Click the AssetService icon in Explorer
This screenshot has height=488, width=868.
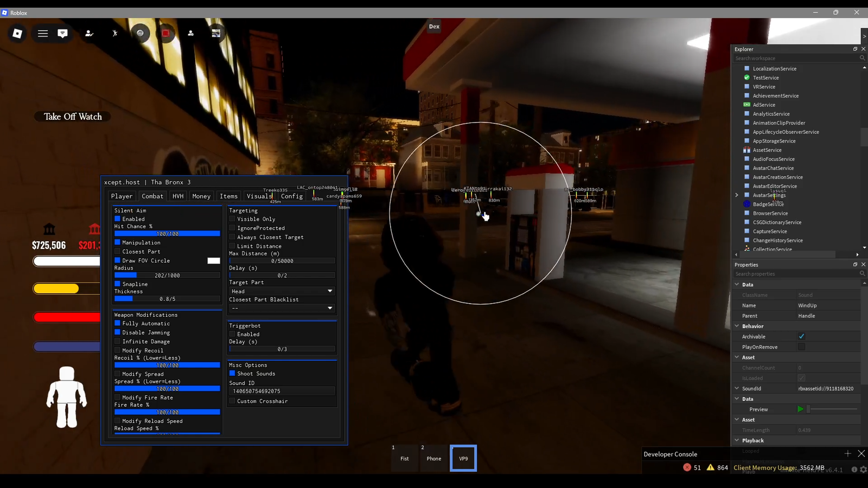(x=746, y=150)
